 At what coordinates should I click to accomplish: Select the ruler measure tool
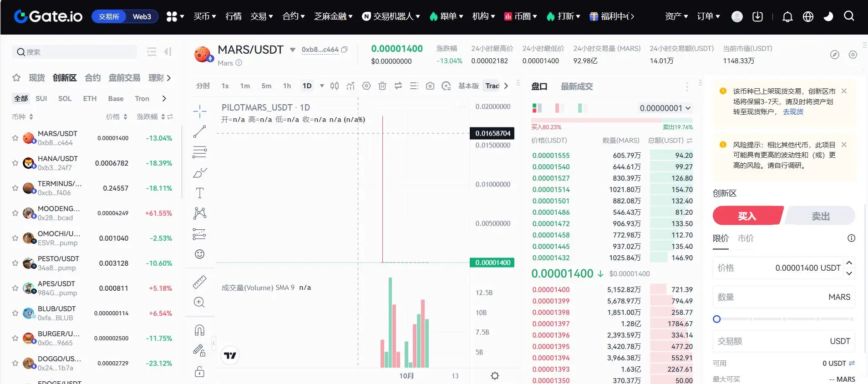199,282
